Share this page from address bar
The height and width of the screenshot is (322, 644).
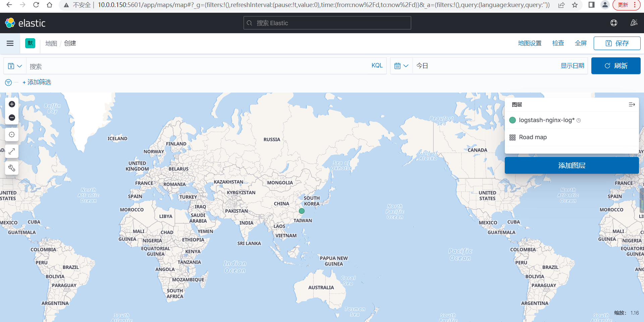click(561, 5)
